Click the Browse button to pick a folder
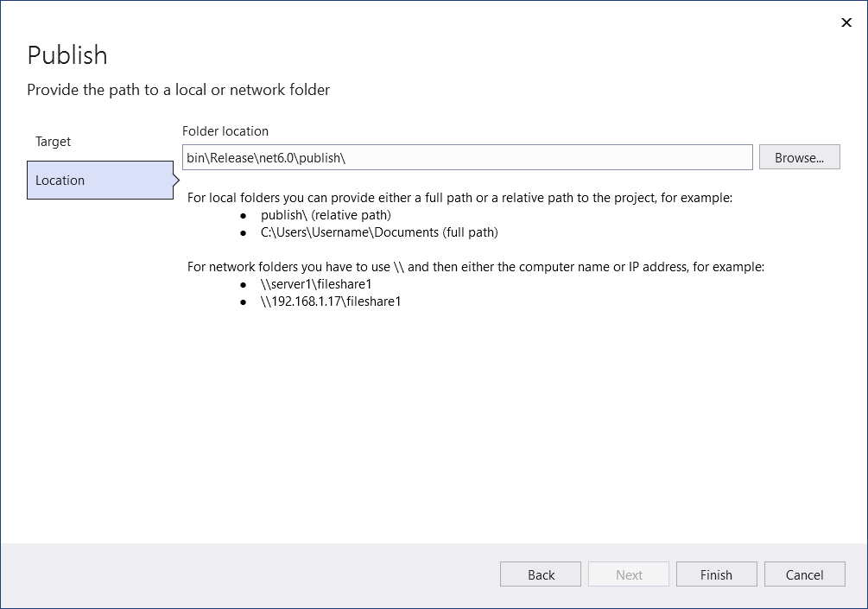Viewport: 868px width, 609px height. pyautogui.click(x=799, y=156)
